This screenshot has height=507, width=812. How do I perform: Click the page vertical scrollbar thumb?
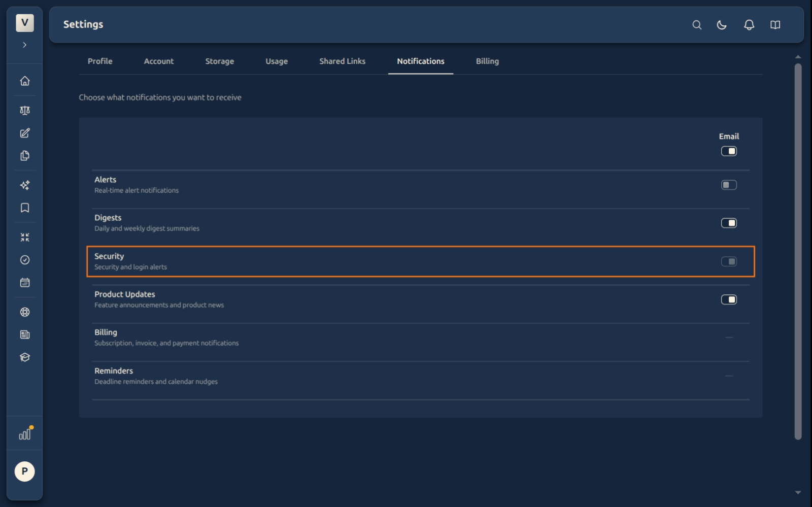click(x=798, y=251)
